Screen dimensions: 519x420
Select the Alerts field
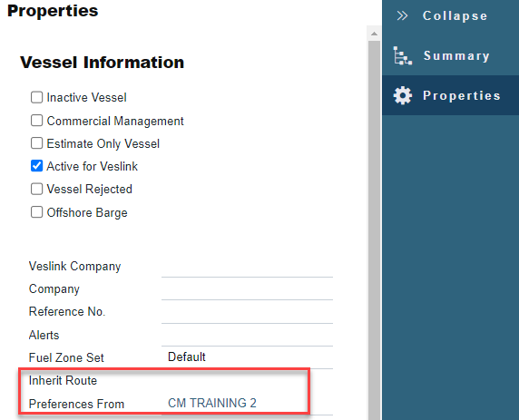pos(247,336)
